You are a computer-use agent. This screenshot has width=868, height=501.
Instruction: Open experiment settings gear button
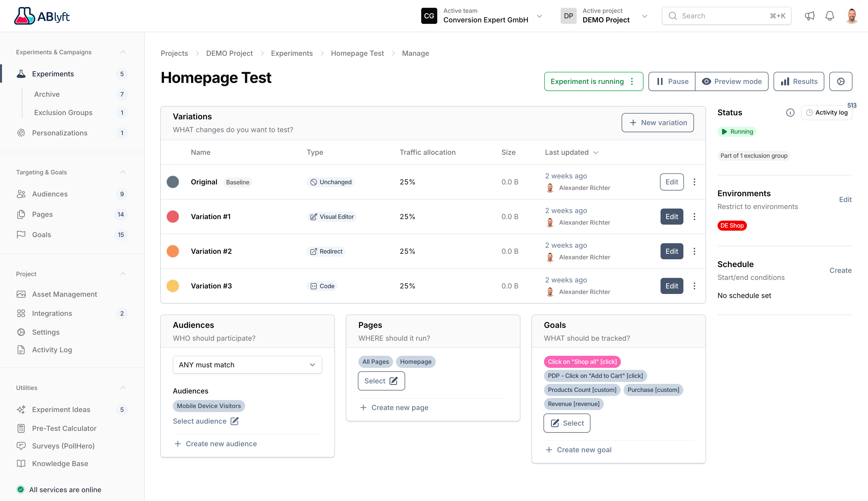pyautogui.click(x=840, y=81)
